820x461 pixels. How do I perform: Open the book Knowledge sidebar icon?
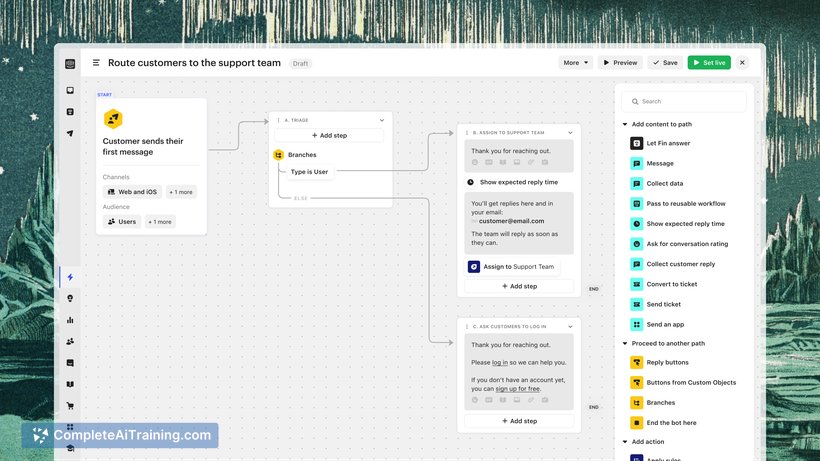coord(70,384)
